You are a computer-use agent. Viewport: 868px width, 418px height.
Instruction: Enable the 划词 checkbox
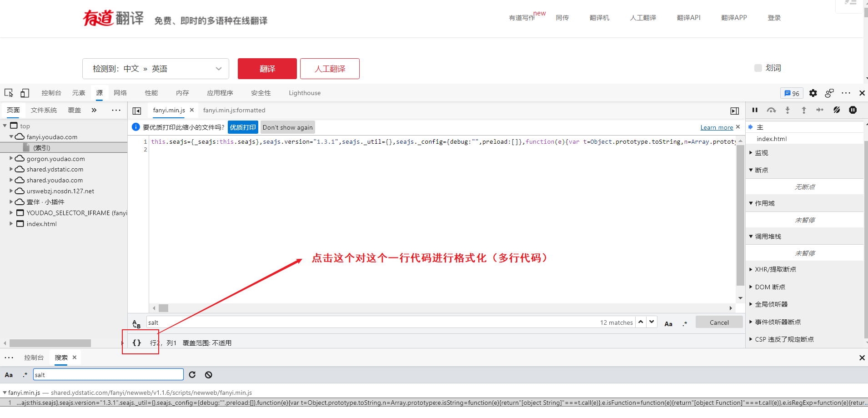click(x=758, y=68)
